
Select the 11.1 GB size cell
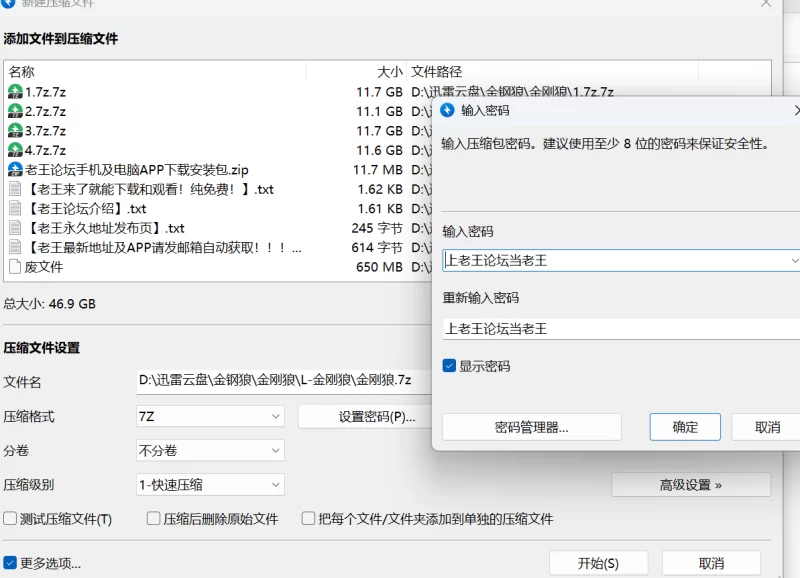[x=379, y=111]
